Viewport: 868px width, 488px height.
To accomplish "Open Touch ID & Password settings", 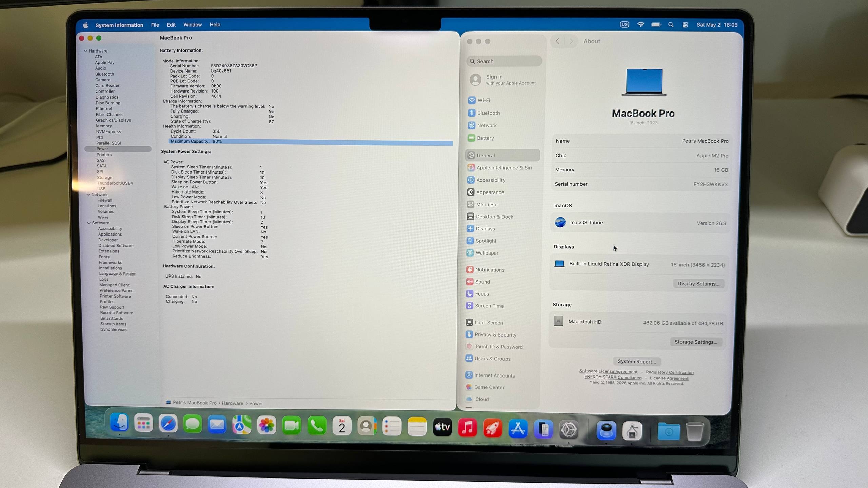I will click(x=494, y=347).
